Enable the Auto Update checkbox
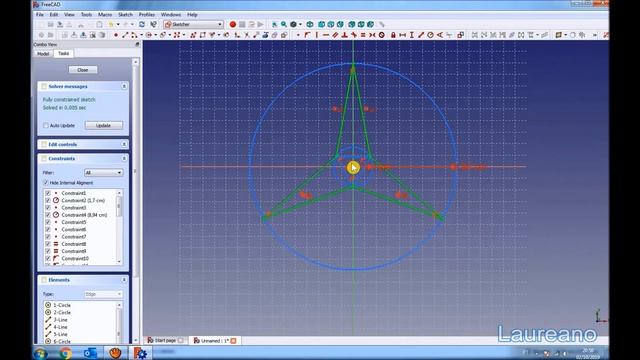The height and width of the screenshot is (360, 640). (x=46, y=125)
